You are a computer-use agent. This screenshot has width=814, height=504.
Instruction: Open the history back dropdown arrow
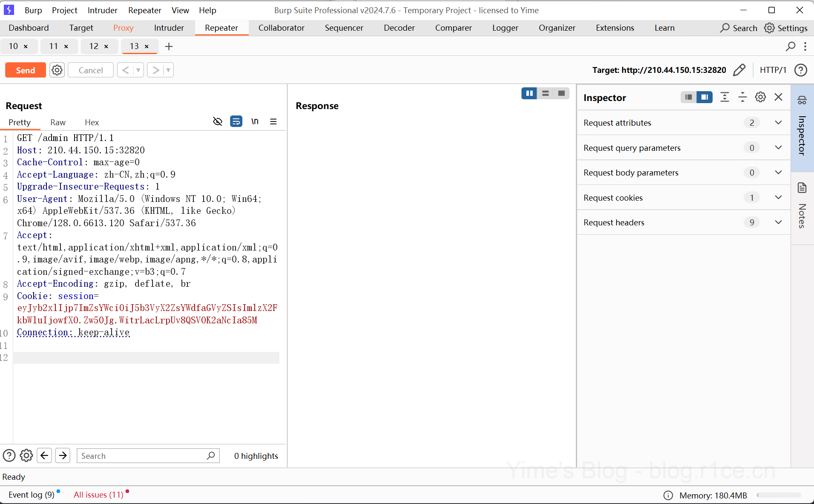coord(138,70)
